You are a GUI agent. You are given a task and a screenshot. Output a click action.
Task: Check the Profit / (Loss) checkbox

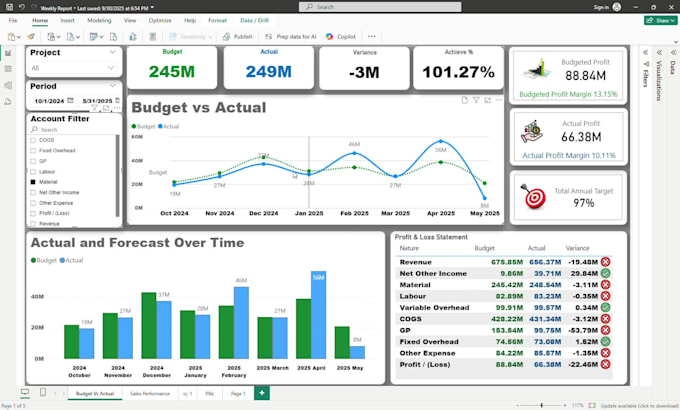[x=33, y=213]
